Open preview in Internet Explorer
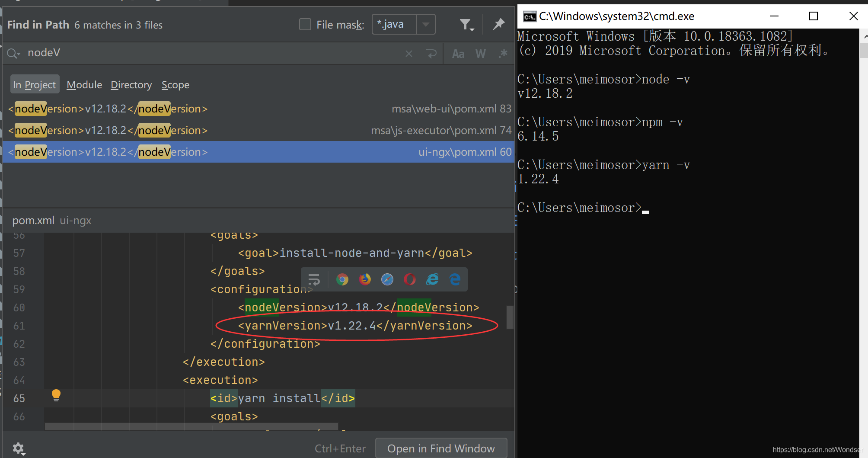The image size is (868, 458). [432, 280]
